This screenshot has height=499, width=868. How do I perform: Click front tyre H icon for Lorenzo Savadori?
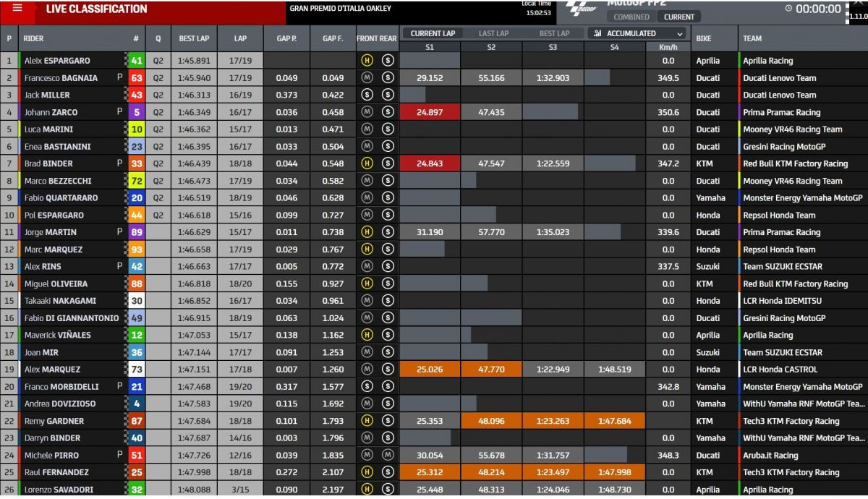367,490
